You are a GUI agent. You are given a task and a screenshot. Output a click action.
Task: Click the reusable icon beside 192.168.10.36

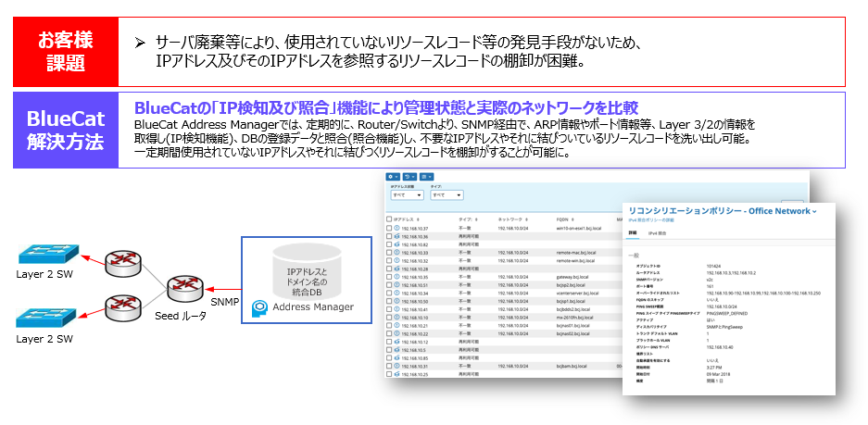396,235
